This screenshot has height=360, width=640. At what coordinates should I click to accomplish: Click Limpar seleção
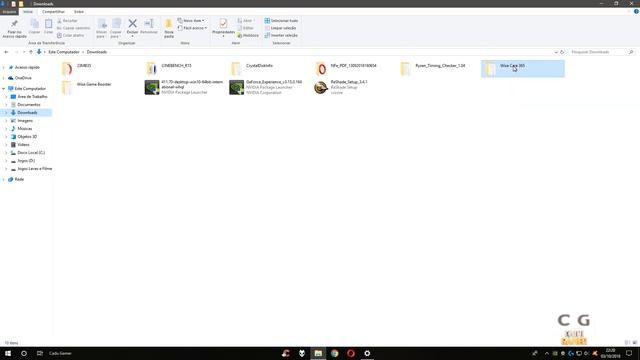(x=280, y=28)
